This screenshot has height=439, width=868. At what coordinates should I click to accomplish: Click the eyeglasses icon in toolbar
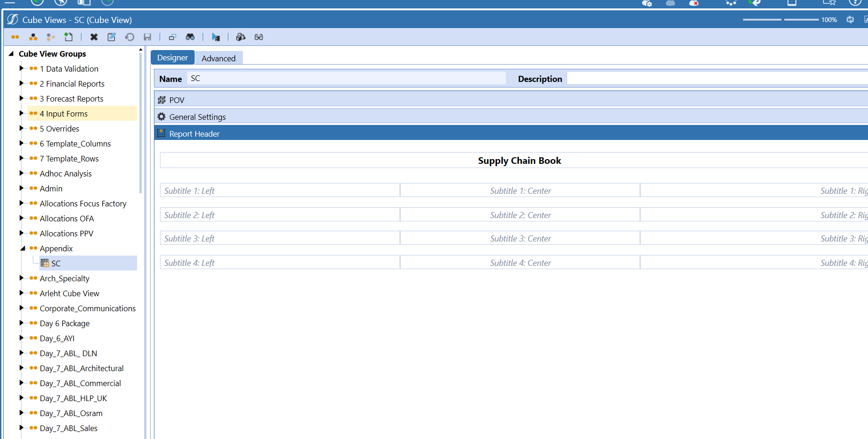click(259, 37)
